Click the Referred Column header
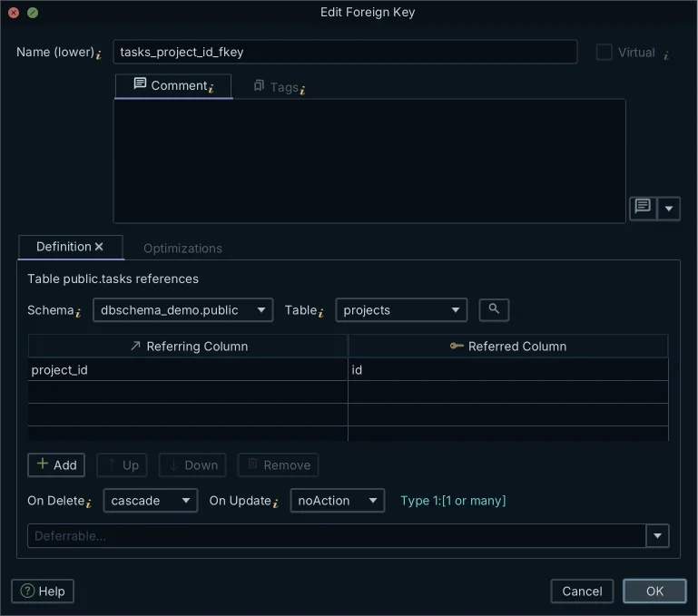Image resolution: width=698 pixels, height=616 pixels. tap(508, 346)
